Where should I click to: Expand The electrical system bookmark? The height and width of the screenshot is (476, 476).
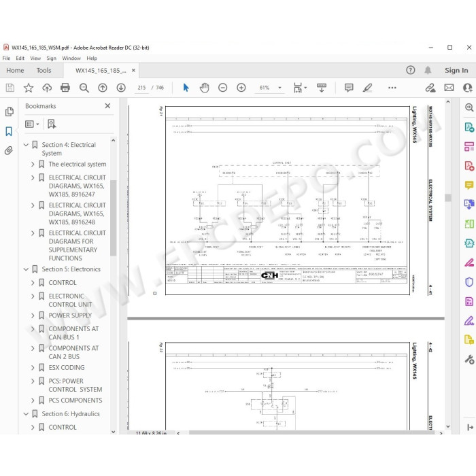pos(33,165)
